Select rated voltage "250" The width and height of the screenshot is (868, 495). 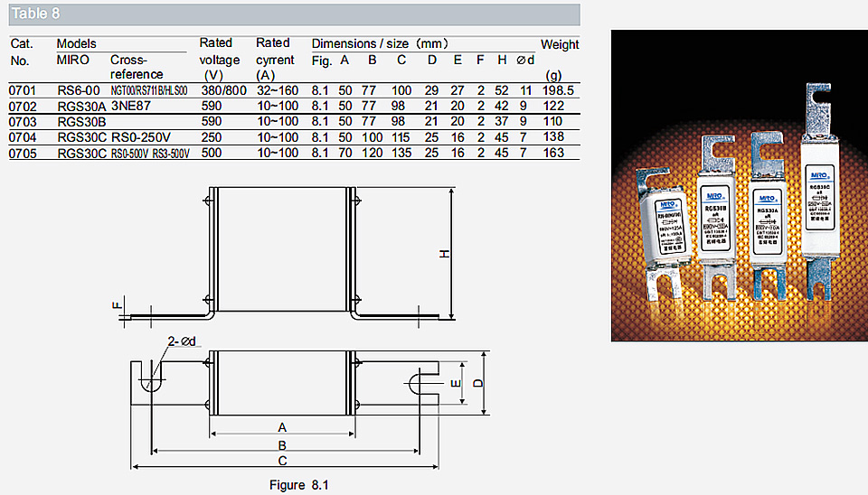click(212, 137)
